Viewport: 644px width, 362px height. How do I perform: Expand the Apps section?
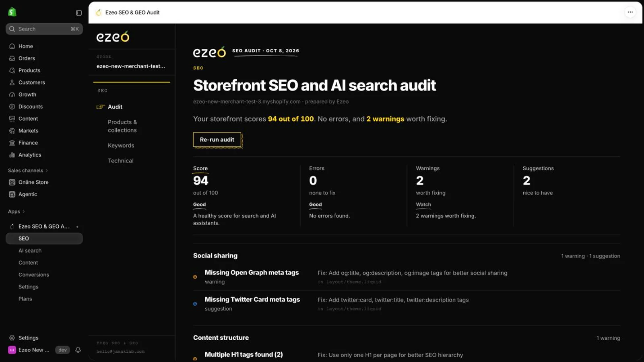(x=17, y=212)
